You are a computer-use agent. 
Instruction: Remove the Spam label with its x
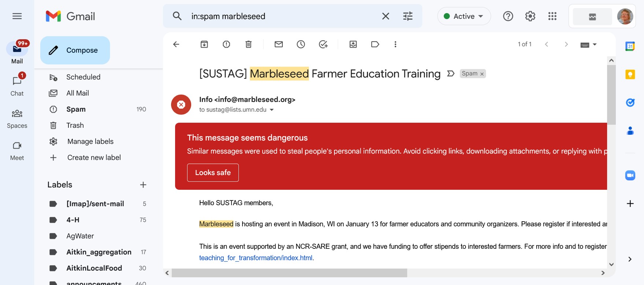(x=482, y=74)
